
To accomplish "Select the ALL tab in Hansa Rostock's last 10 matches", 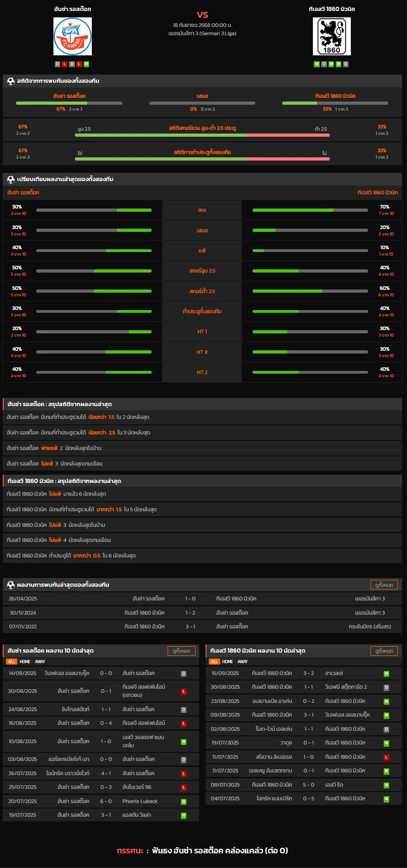I will tap(11, 662).
